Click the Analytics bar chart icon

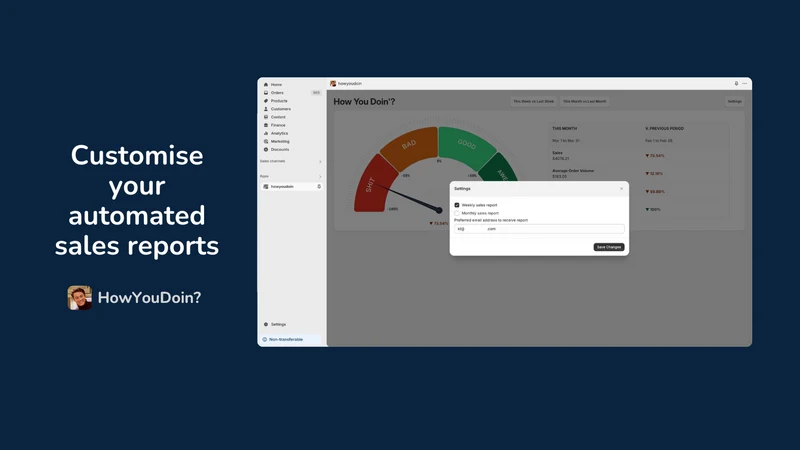pyautogui.click(x=266, y=133)
